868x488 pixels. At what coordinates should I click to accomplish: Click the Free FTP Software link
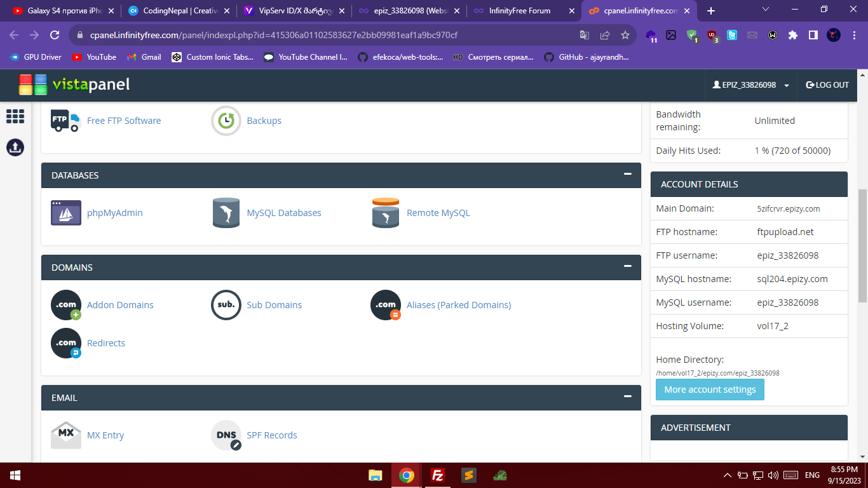(x=124, y=121)
